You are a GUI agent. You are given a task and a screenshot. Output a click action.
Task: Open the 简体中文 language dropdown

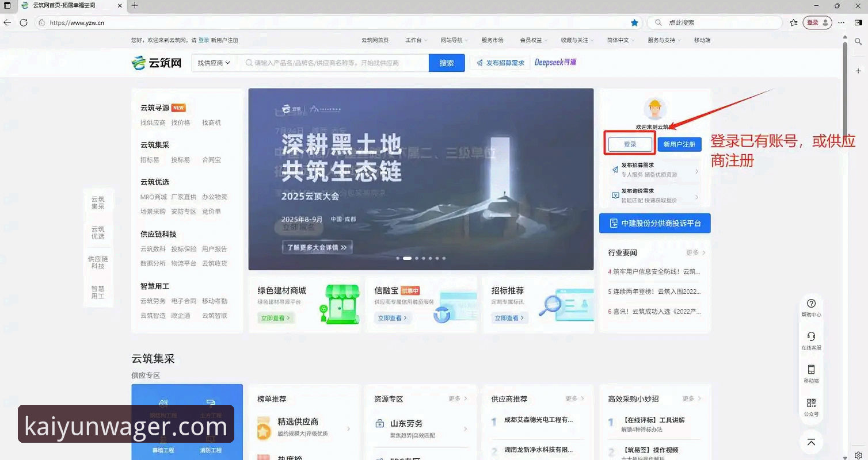point(621,40)
